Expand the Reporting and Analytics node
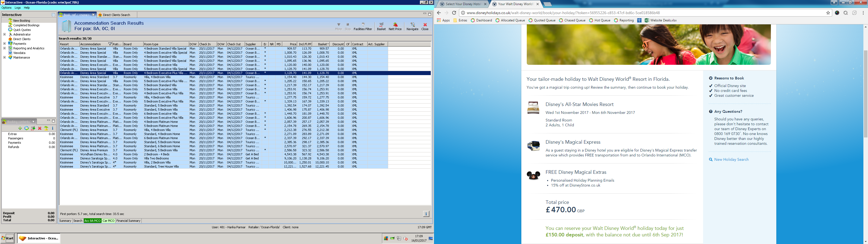 coord(4,48)
